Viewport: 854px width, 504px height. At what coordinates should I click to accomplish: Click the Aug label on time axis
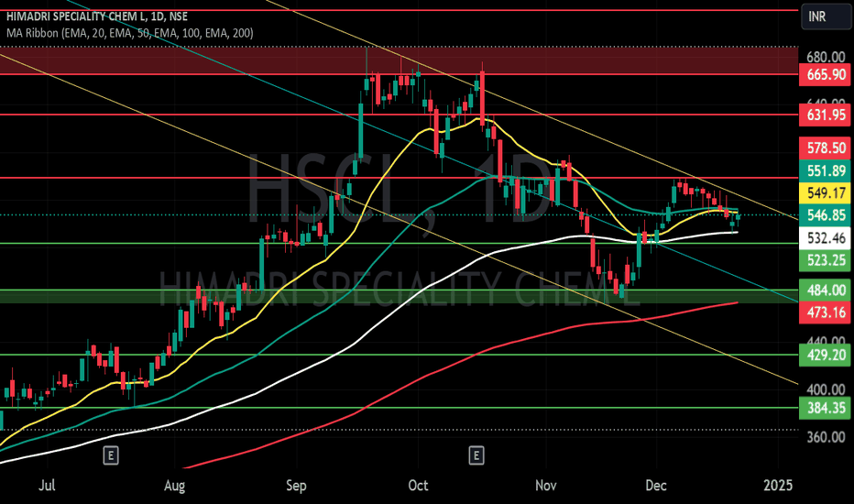(x=174, y=486)
